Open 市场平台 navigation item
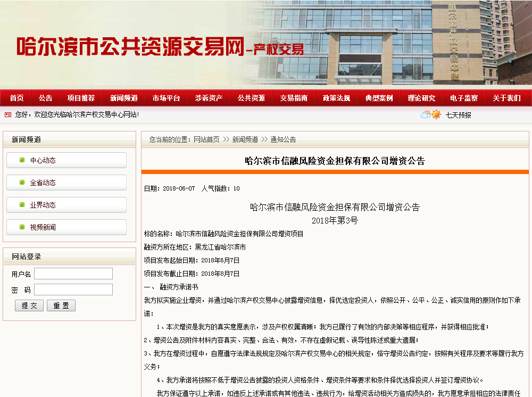Image resolution: width=532 pixels, height=397 pixels. 166,98
